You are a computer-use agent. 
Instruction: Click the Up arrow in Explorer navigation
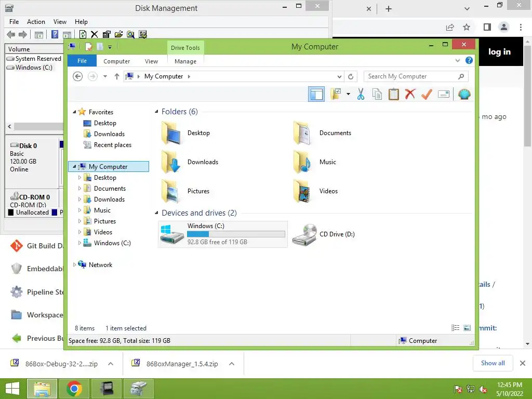pos(117,76)
